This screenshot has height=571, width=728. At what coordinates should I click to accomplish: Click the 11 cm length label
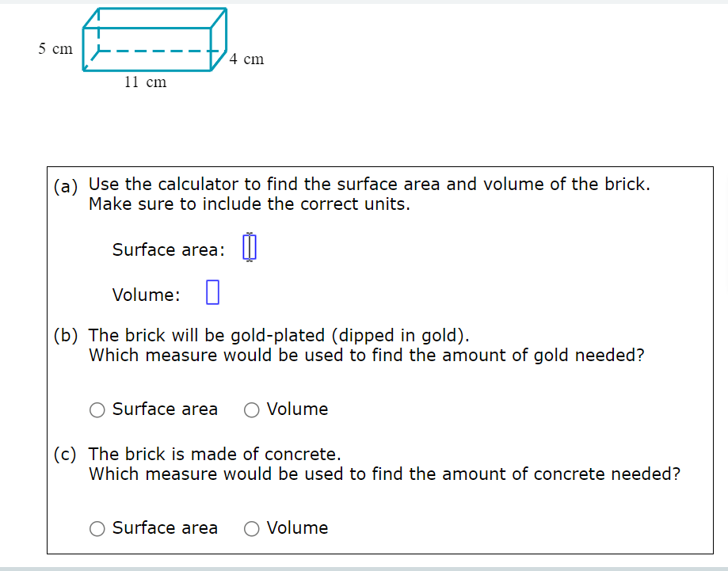coord(145,82)
